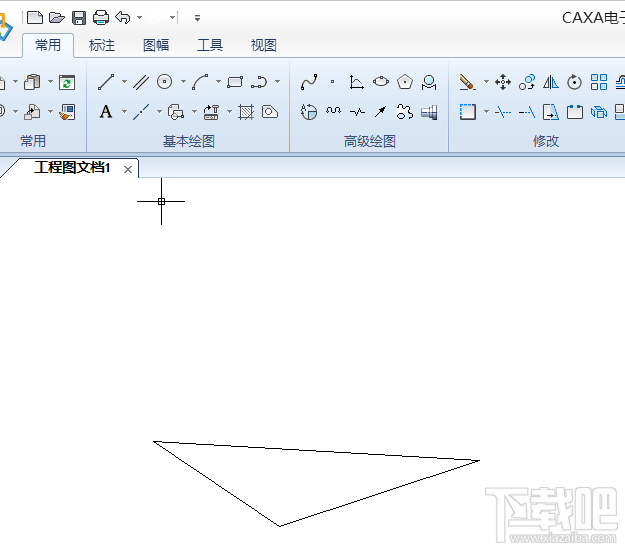The height and width of the screenshot is (548, 625).
Task: Select the Copy objects tool in 修改
Action: pyautogui.click(x=527, y=82)
